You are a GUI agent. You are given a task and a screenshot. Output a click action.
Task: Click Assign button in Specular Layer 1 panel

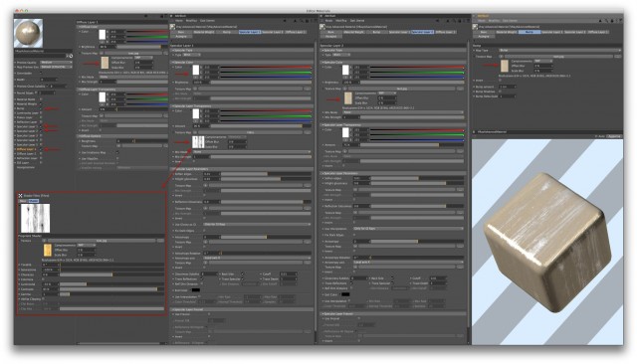181,37
